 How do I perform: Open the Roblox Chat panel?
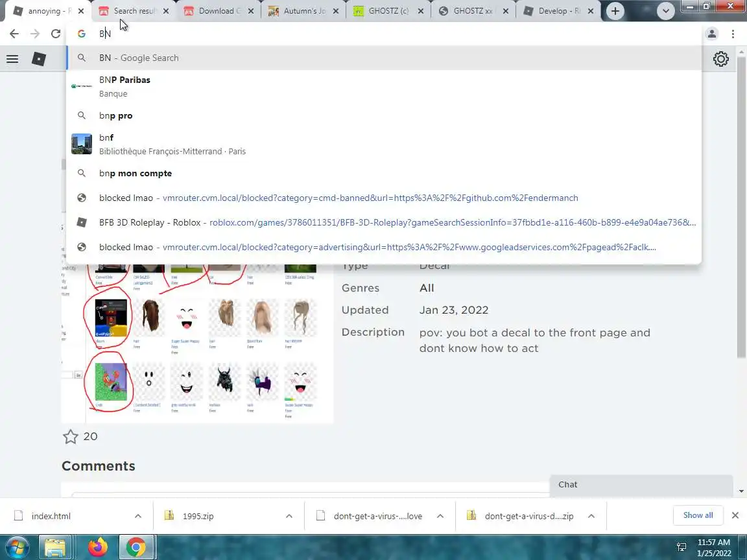pos(641,485)
